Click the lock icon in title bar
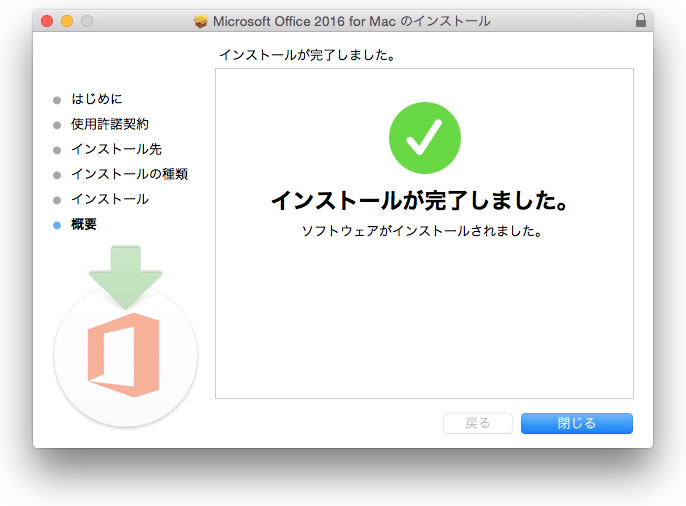The image size is (686, 506). 641,20
